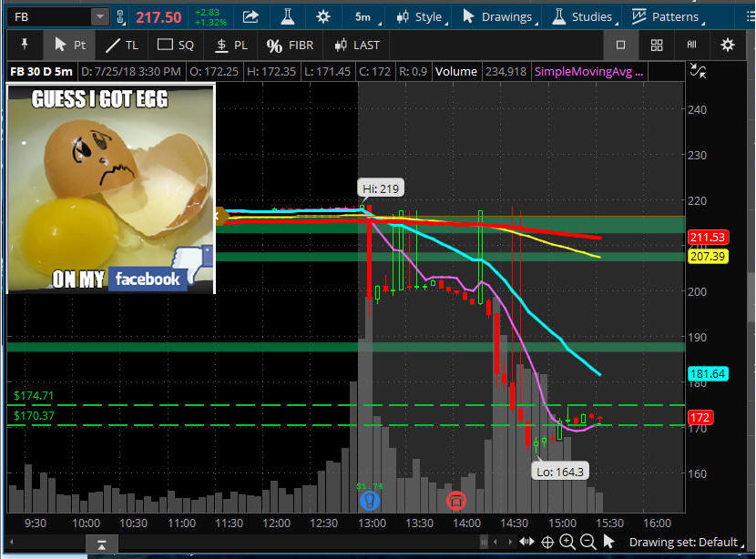
Task: Open the FB symbol dropdown arrow
Action: [x=100, y=17]
